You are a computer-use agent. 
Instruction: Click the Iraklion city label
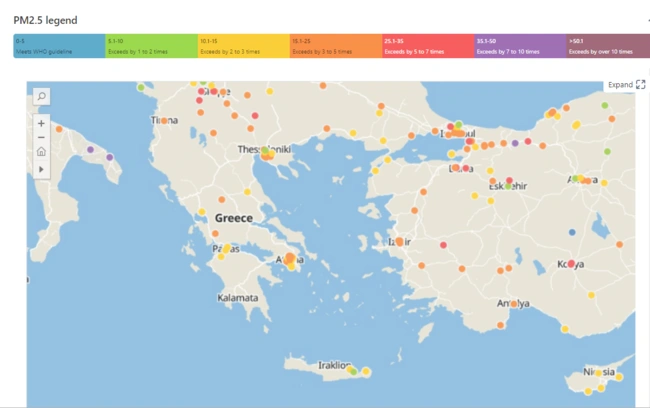[334, 365]
